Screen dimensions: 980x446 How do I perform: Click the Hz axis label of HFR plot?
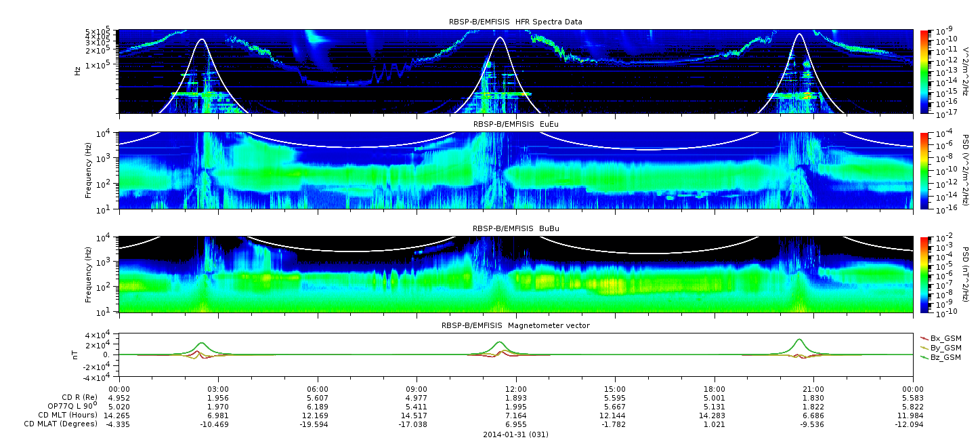(77, 70)
